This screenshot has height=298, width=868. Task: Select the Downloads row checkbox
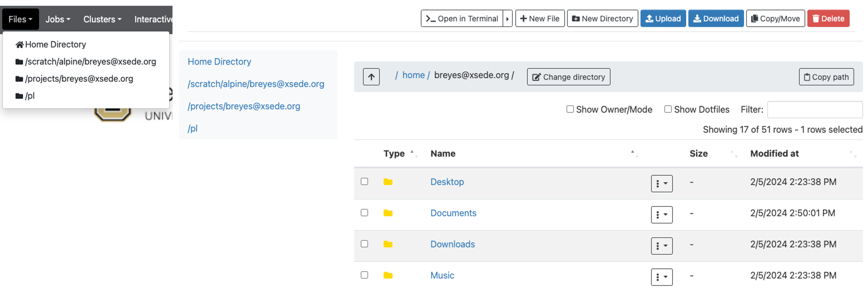364,244
